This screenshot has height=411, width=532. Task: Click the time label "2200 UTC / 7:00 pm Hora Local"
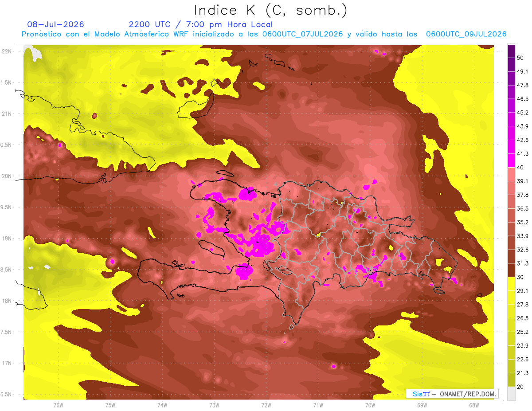(201, 24)
